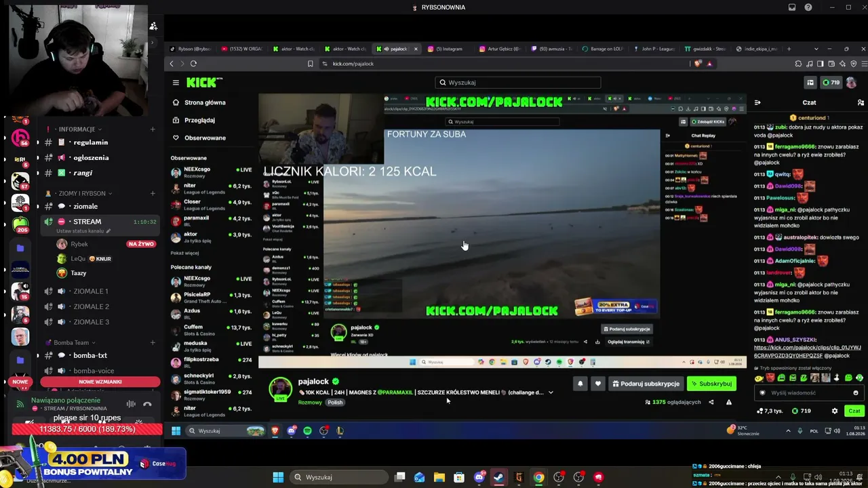Open the Kick profile avatar menu
868x488 pixels.
point(851,83)
